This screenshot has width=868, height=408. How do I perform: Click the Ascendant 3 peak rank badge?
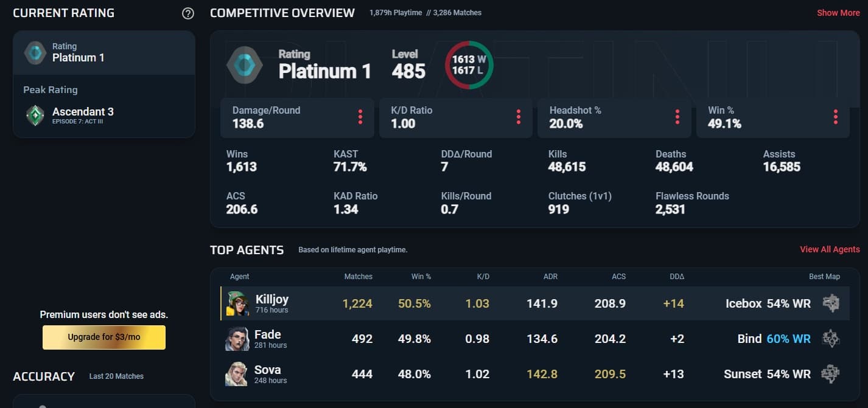click(35, 115)
